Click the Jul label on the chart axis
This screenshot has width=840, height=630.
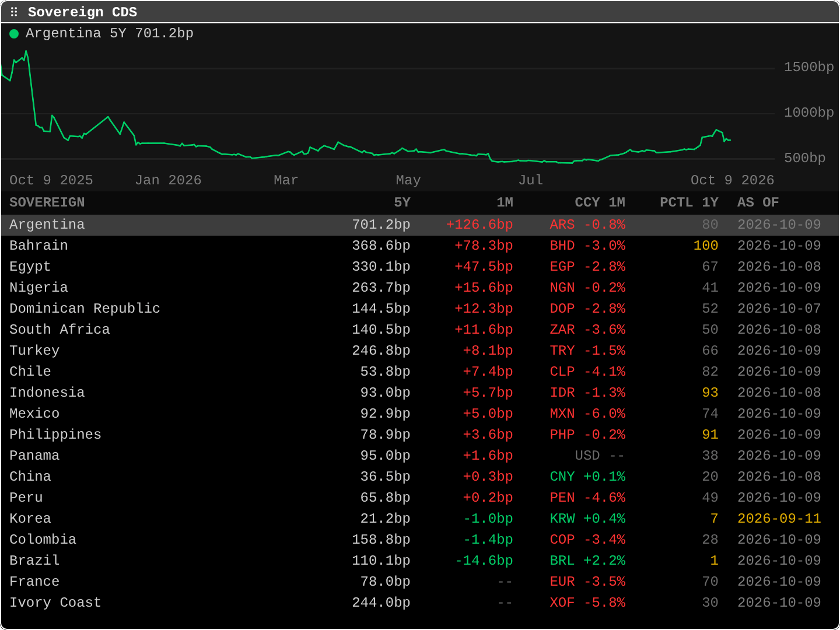tap(531, 180)
